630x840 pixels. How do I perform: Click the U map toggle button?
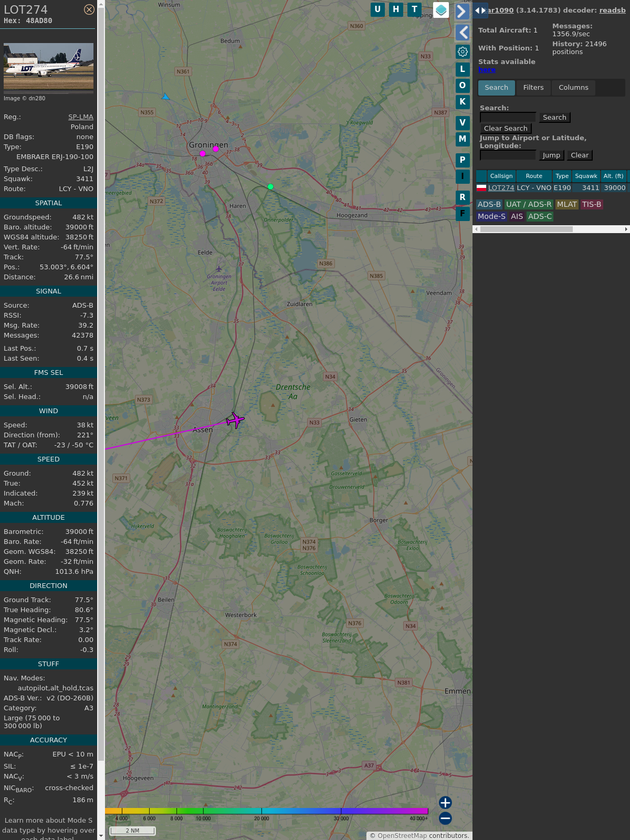click(377, 9)
